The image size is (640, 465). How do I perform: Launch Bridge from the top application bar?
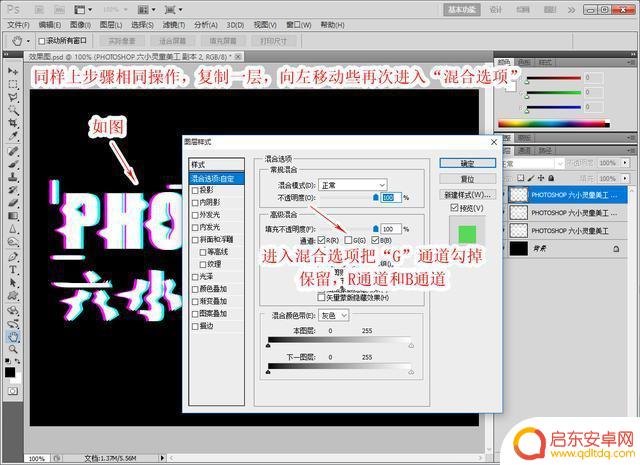(x=40, y=9)
